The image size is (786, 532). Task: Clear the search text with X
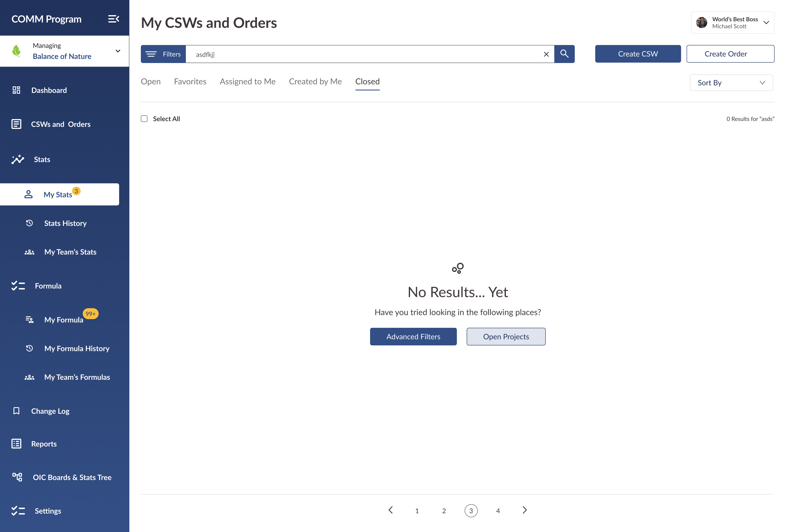tap(546, 54)
